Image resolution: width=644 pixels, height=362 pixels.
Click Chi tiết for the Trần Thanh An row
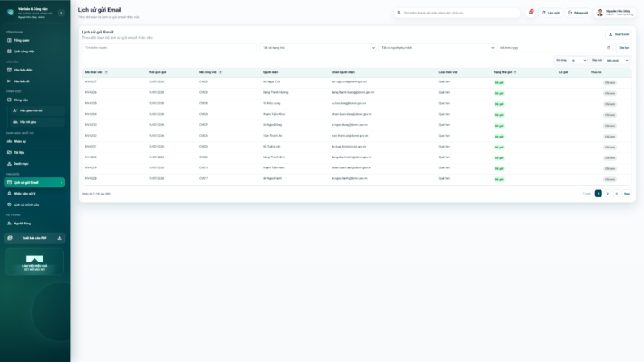point(610,137)
